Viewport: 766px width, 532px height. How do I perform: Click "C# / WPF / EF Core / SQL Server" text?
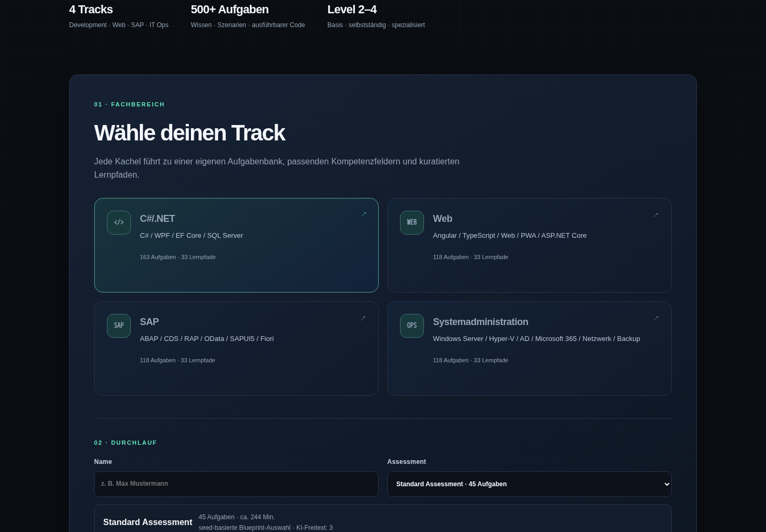pos(191,235)
